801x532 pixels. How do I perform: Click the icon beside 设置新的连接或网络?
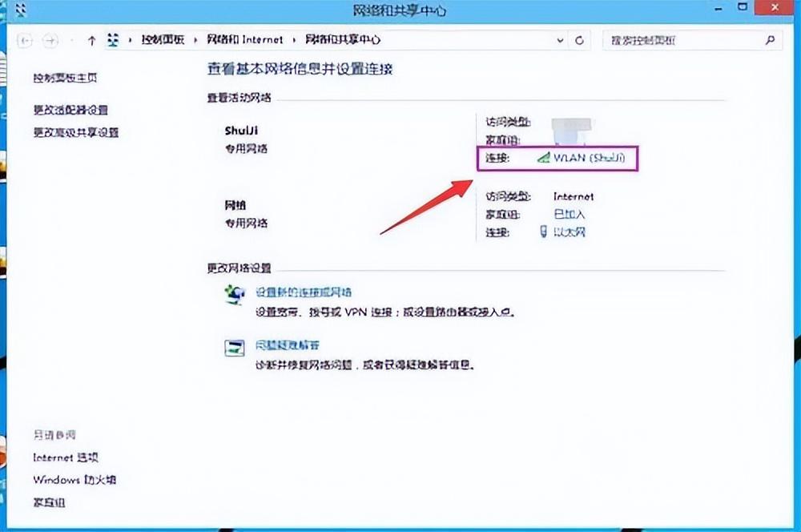pos(233,295)
